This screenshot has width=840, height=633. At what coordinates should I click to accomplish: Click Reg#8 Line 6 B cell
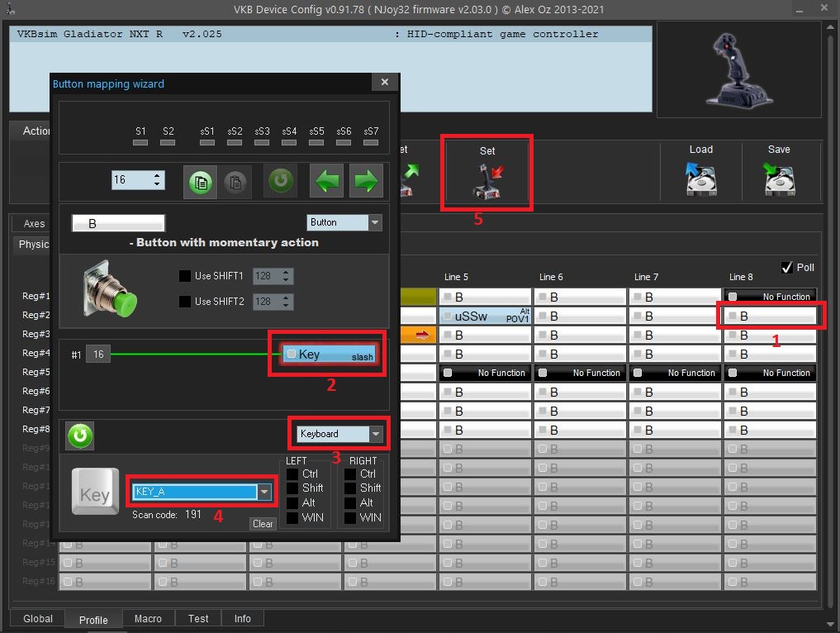tap(580, 430)
